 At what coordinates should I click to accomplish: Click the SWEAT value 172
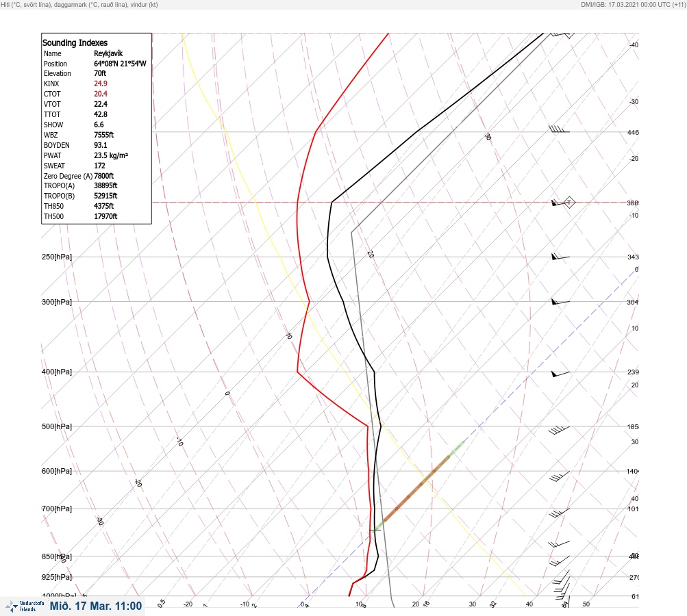click(99, 166)
